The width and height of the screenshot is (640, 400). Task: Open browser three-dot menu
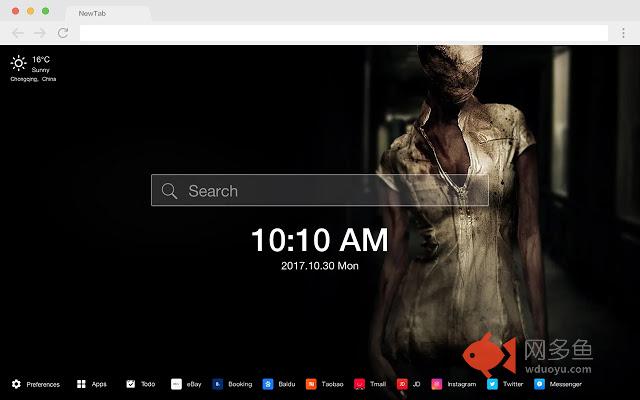[623, 33]
